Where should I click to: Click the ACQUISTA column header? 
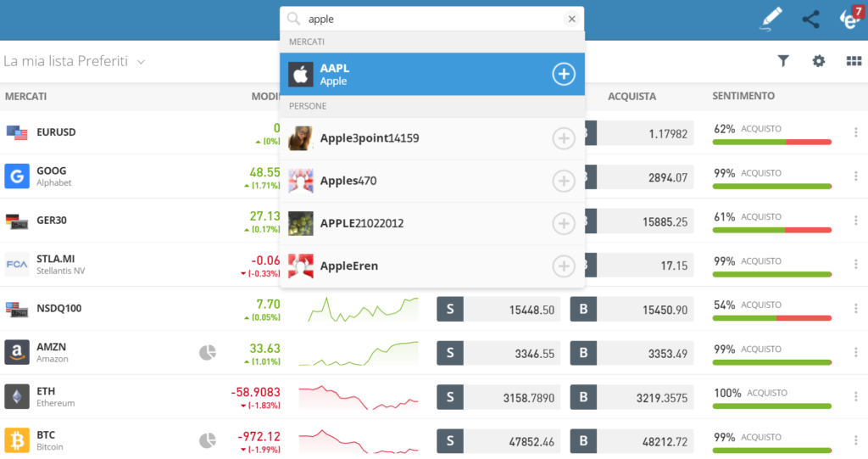click(632, 97)
